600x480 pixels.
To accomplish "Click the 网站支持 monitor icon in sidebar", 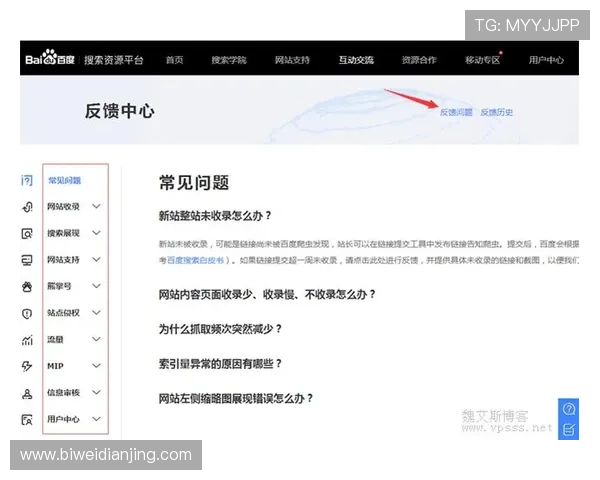I will pos(27,260).
